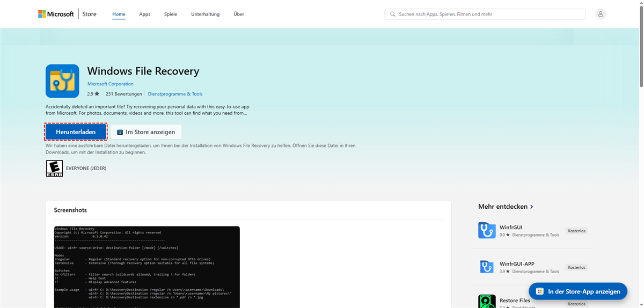Open the WinfrGUI app icon
644x308 pixels.
click(487, 230)
